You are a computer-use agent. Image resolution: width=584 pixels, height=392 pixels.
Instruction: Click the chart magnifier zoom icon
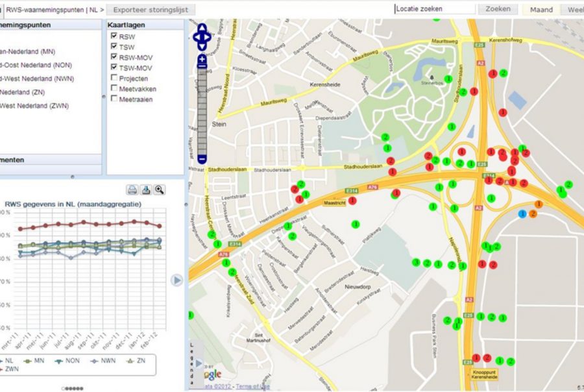point(159,190)
